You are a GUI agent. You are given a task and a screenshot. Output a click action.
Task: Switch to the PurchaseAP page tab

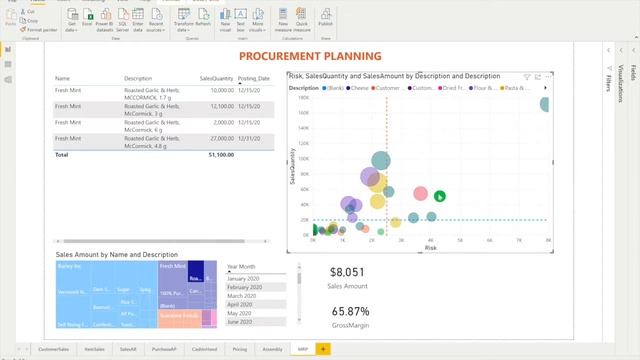tap(164, 349)
